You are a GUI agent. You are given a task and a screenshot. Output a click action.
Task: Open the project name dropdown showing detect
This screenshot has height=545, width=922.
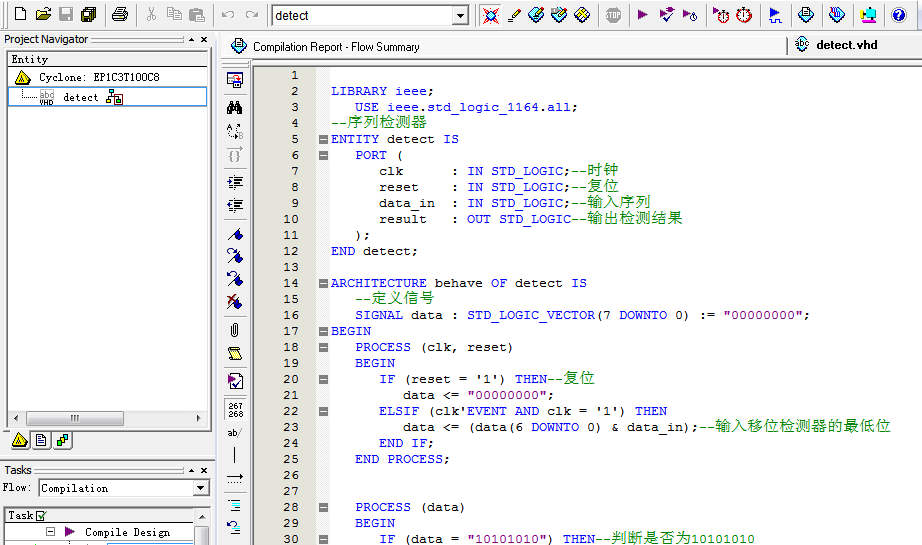[460, 15]
